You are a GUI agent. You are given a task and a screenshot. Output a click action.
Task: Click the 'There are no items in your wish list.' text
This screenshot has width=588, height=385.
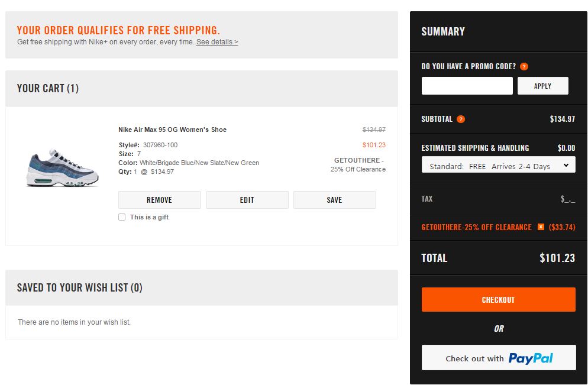[x=75, y=322]
